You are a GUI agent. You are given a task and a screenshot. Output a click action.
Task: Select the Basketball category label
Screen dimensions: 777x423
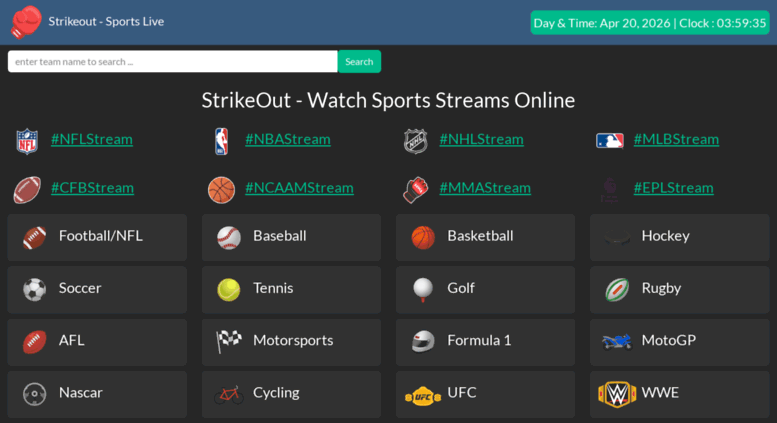[x=480, y=236]
